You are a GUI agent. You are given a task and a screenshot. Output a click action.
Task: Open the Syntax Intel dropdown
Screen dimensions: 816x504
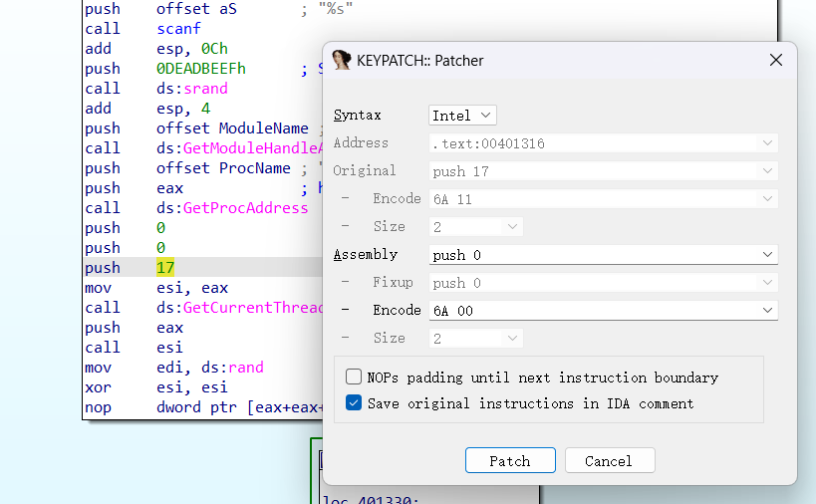462,116
